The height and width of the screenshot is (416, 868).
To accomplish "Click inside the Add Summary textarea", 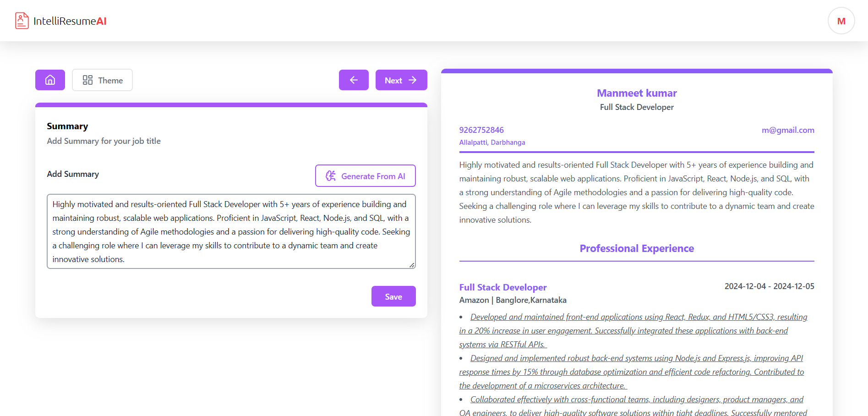I will coord(231,231).
